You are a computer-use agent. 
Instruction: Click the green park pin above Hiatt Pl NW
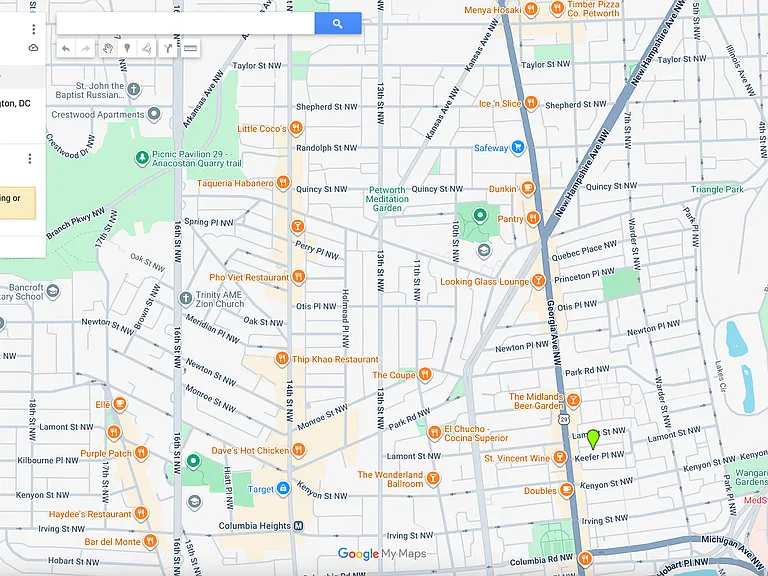(193, 461)
